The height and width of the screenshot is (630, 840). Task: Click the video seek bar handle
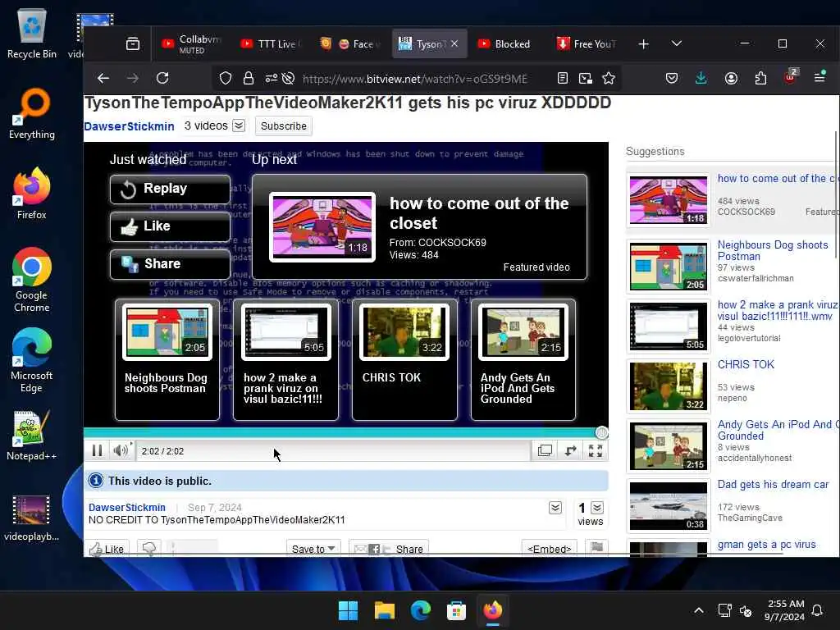pyautogui.click(x=601, y=432)
